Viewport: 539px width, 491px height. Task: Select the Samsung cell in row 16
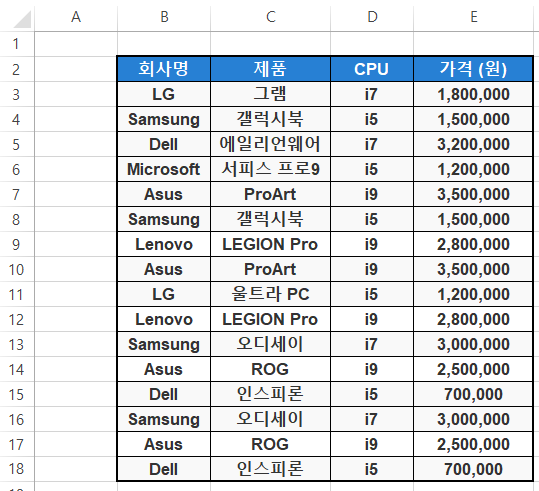[x=164, y=419]
